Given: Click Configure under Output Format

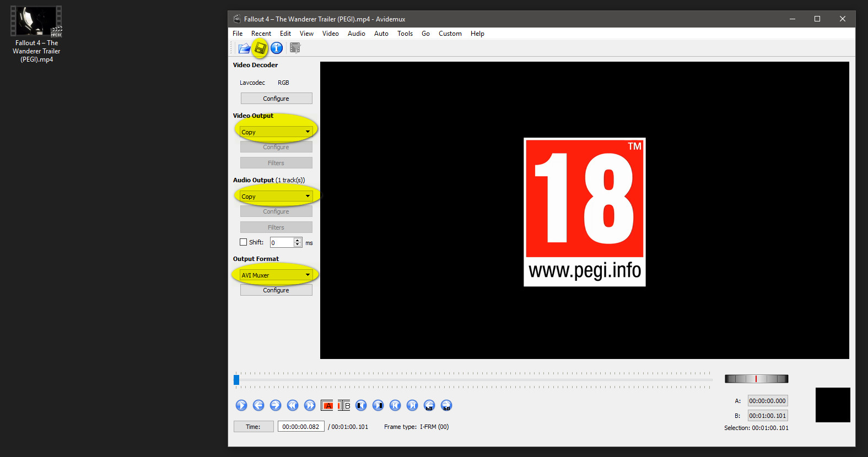Looking at the screenshot, I should 276,290.
